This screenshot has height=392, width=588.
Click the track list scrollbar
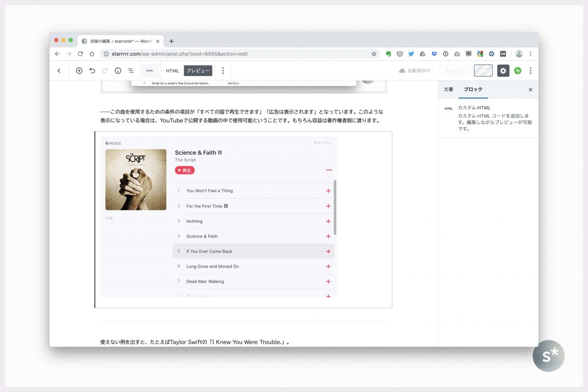(x=335, y=207)
